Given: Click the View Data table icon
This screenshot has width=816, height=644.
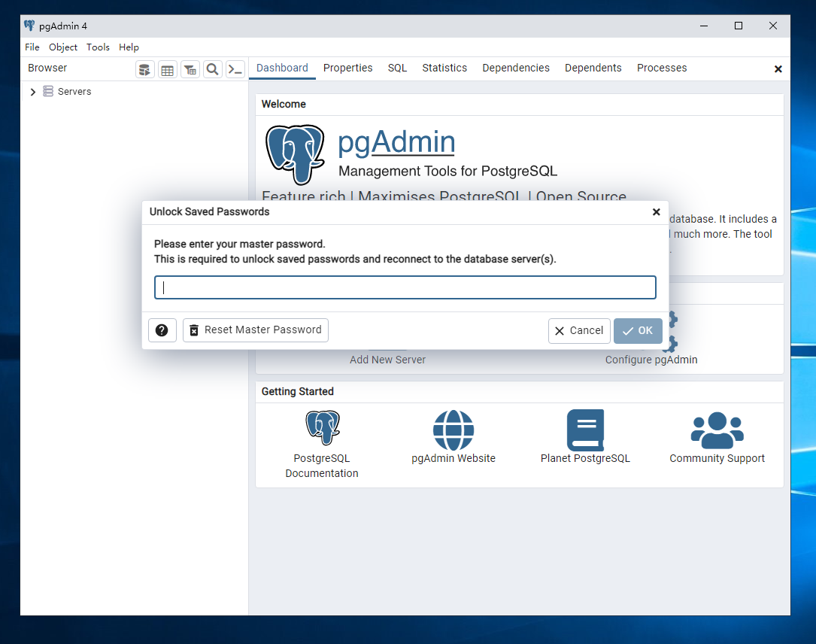Looking at the screenshot, I should tap(167, 69).
